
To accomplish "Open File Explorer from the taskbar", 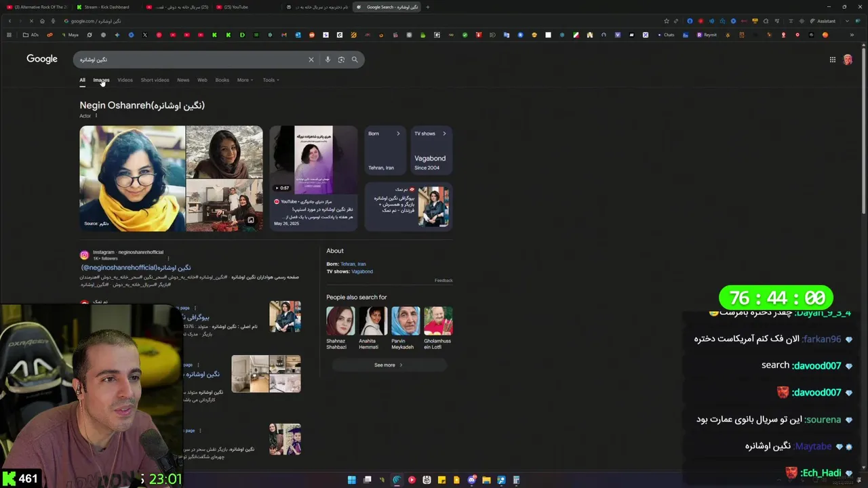I will point(486,480).
